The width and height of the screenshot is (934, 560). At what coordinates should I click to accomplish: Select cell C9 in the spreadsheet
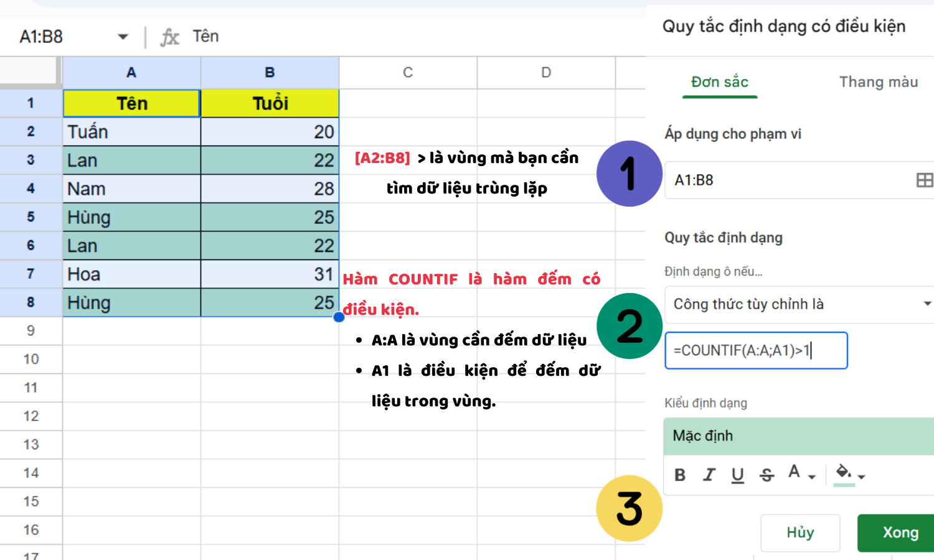pos(407,331)
